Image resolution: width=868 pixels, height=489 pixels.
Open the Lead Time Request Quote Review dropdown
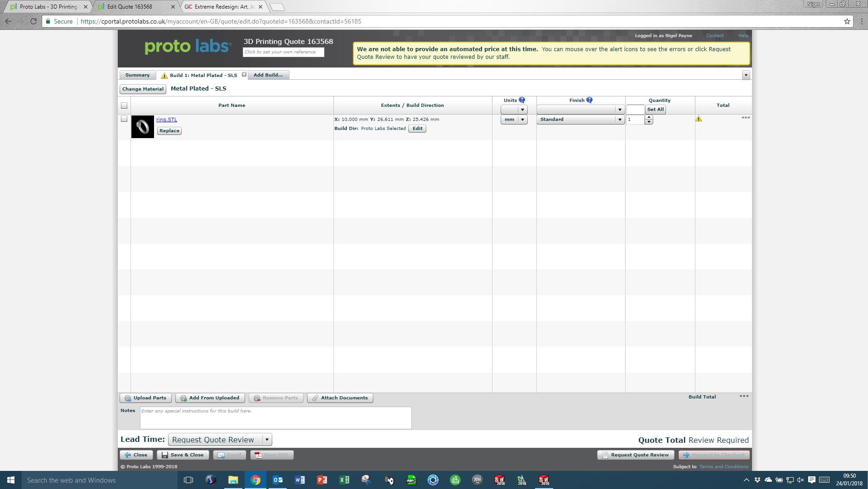coord(220,440)
